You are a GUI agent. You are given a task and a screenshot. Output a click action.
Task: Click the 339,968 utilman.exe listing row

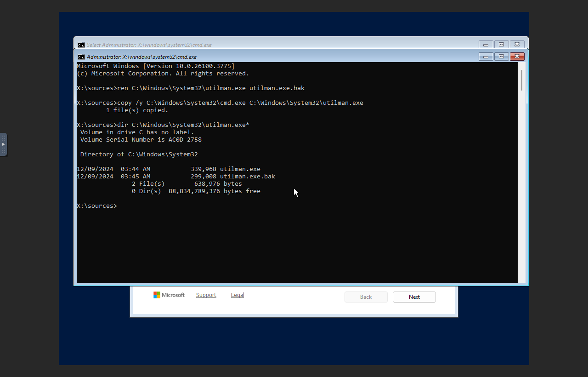tap(169, 169)
